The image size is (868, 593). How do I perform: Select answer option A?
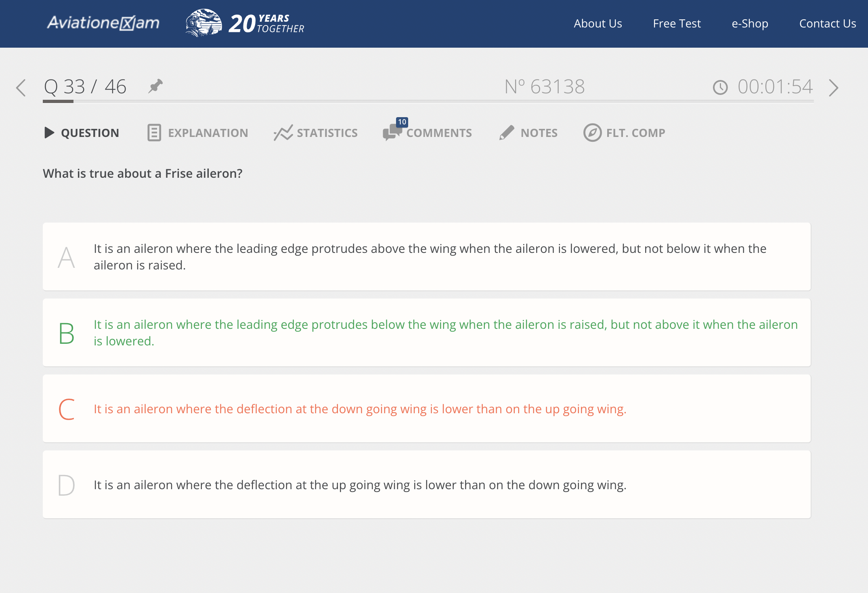pyautogui.click(x=427, y=257)
